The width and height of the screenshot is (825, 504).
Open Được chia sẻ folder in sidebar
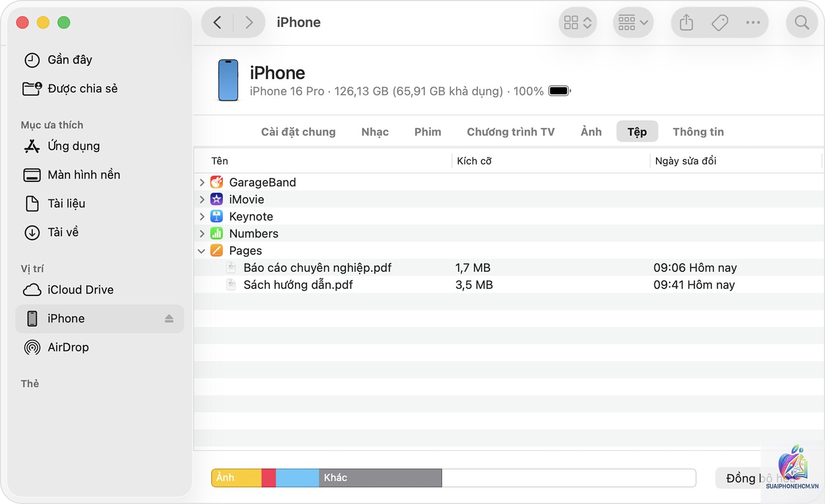70,89
